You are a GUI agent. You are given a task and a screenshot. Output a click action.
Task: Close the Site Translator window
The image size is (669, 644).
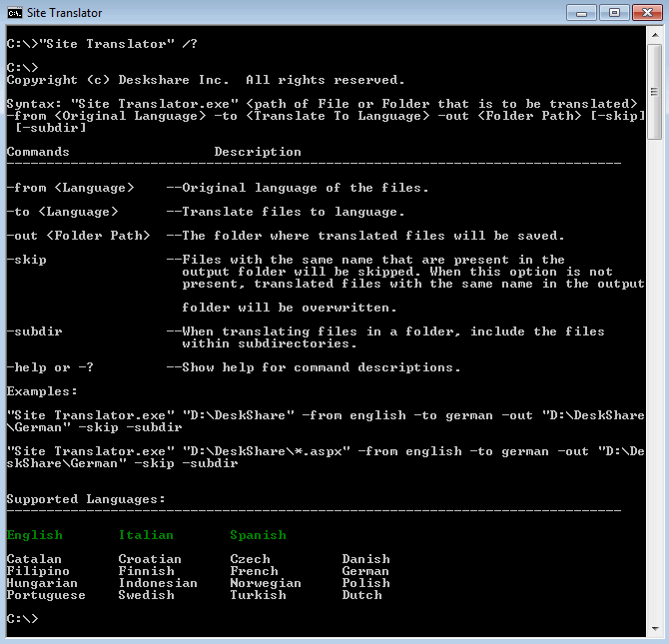(x=647, y=13)
